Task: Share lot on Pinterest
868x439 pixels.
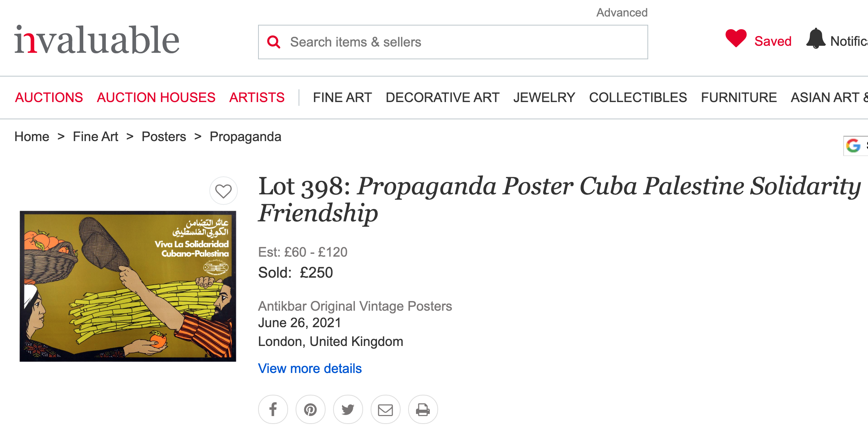Action: (311, 409)
